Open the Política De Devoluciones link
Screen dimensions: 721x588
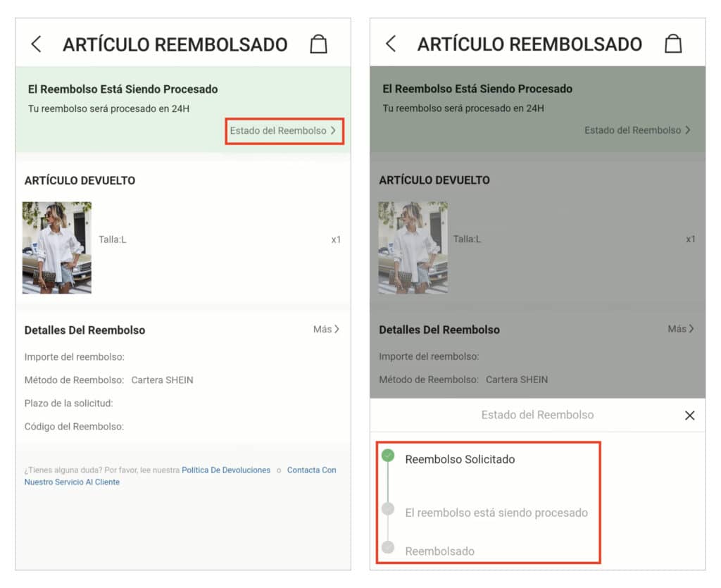(226, 470)
